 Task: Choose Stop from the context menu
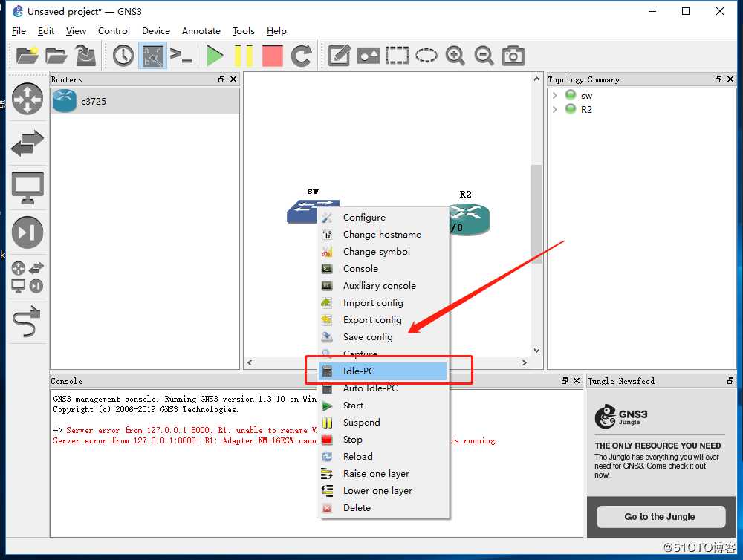pos(383,439)
